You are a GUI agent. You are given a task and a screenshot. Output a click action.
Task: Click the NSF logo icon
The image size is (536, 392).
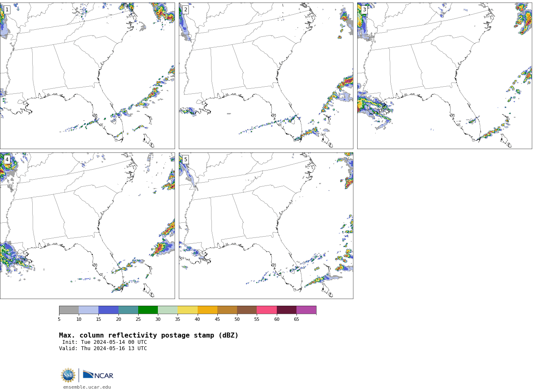coord(68,375)
